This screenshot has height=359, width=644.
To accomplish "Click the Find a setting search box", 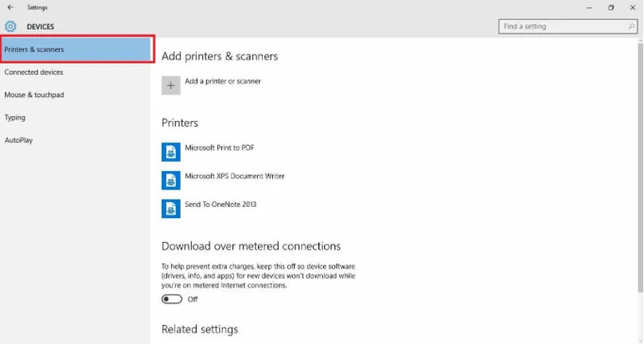I will coord(568,26).
